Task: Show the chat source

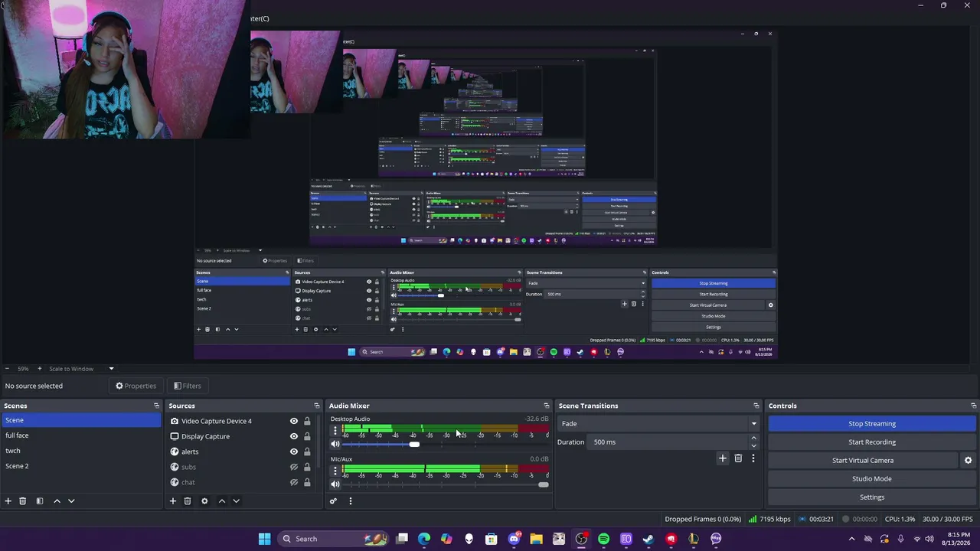Action: pyautogui.click(x=293, y=482)
